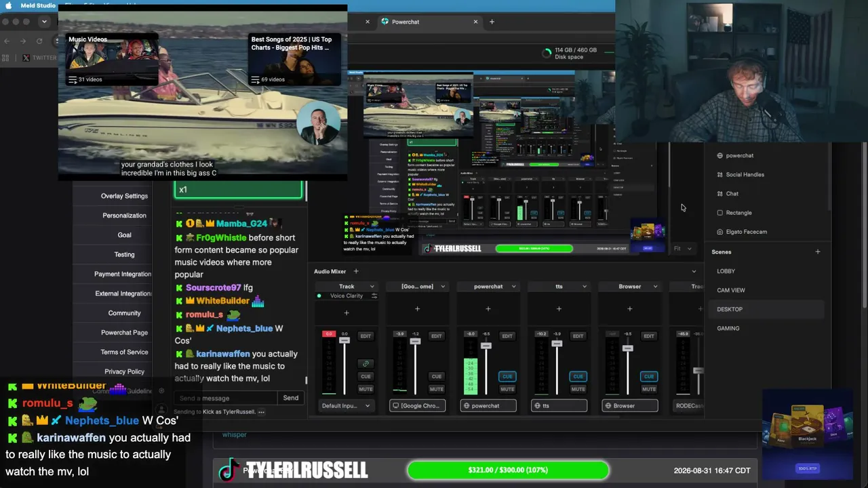Viewport: 868px width, 488px height.
Task: Mute the Google Chrome channel
Action: [436, 389]
